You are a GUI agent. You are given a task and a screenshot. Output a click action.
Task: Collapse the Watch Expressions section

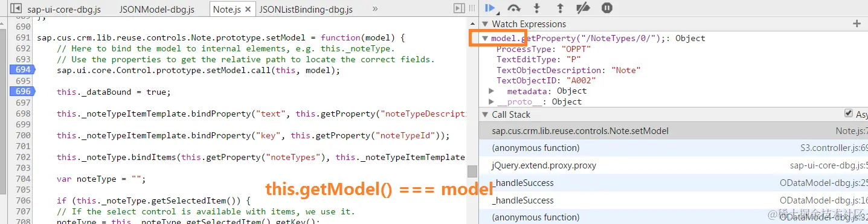click(x=485, y=24)
